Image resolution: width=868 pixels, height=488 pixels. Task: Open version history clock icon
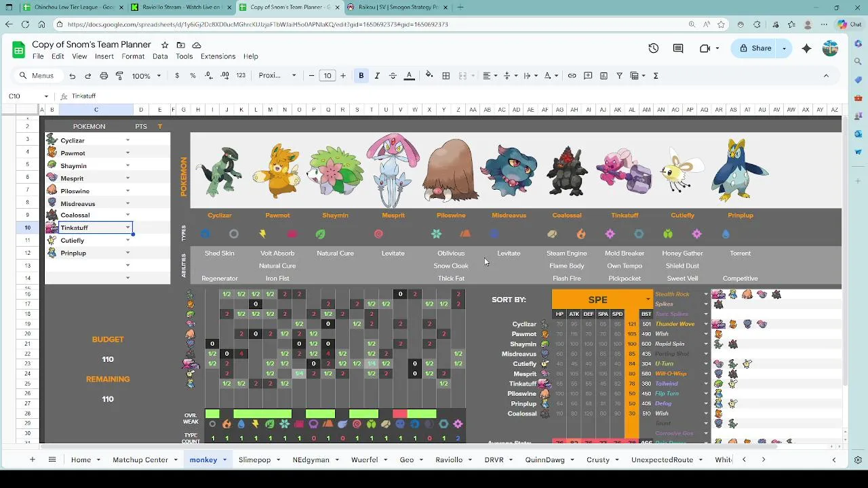tap(654, 48)
